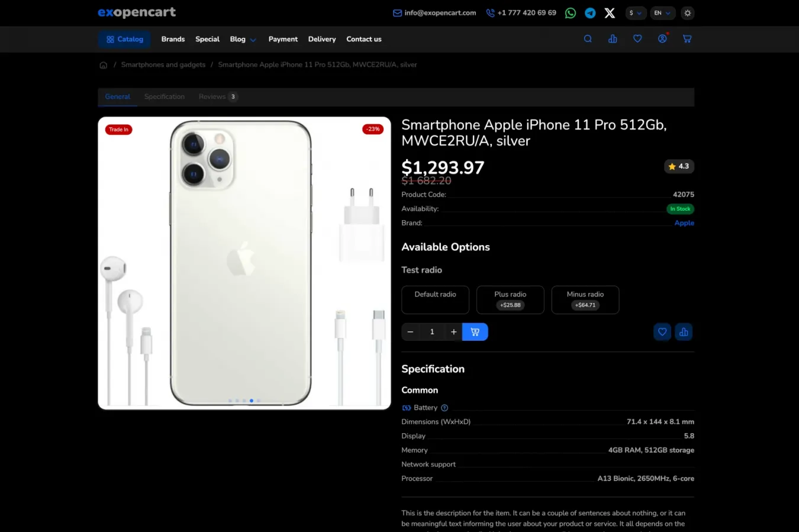Add product to cart with blue cart button
Viewport: 799px width, 532px height.
tap(475, 332)
